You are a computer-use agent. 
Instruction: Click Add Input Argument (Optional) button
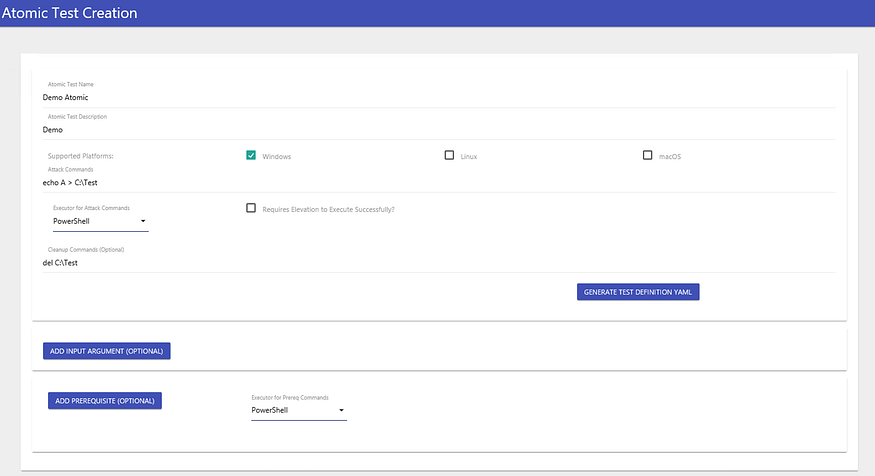107,351
